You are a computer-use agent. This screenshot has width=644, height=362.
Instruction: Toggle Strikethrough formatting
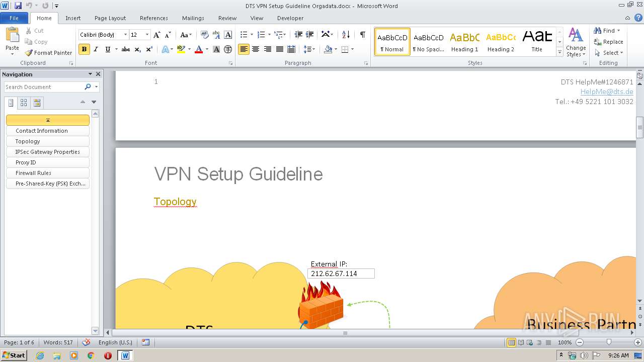(x=126, y=49)
